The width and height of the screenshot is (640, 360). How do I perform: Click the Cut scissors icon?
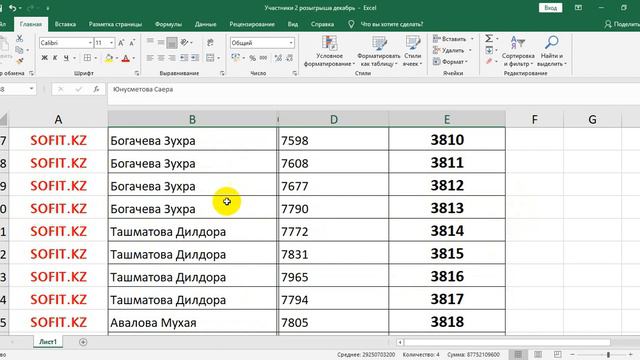tap(19, 39)
